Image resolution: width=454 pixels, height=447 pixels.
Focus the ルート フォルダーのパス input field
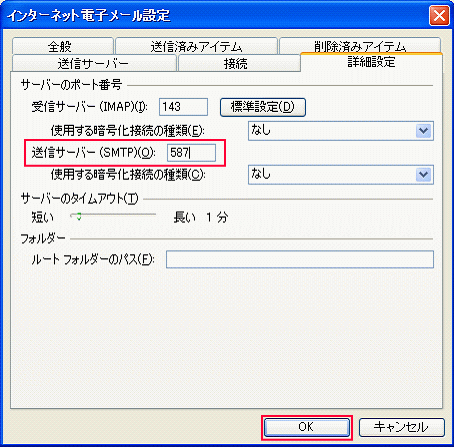pyautogui.click(x=300, y=259)
